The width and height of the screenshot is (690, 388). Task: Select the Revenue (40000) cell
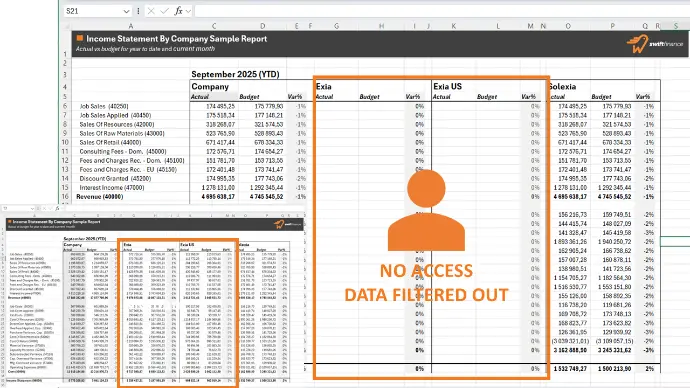[x=99, y=197]
